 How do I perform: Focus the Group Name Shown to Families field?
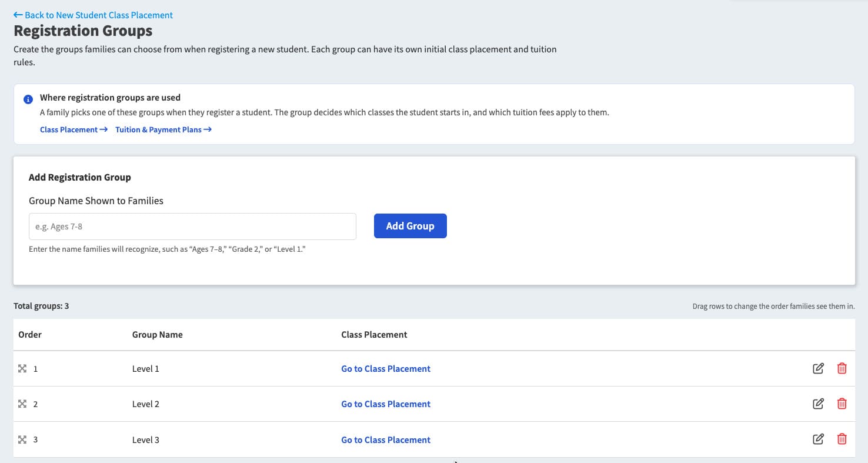pos(192,226)
